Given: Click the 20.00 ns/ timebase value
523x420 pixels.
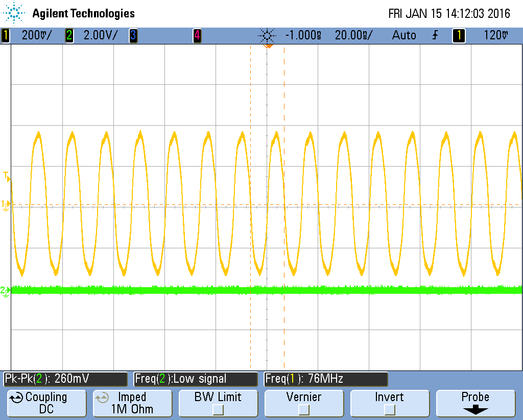Looking at the screenshot, I should click(353, 35).
